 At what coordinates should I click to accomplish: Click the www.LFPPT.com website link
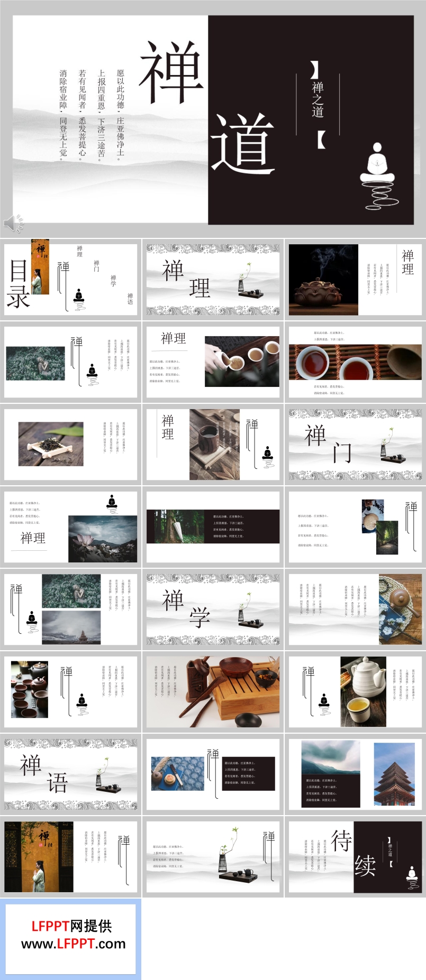pyautogui.click(x=74, y=944)
